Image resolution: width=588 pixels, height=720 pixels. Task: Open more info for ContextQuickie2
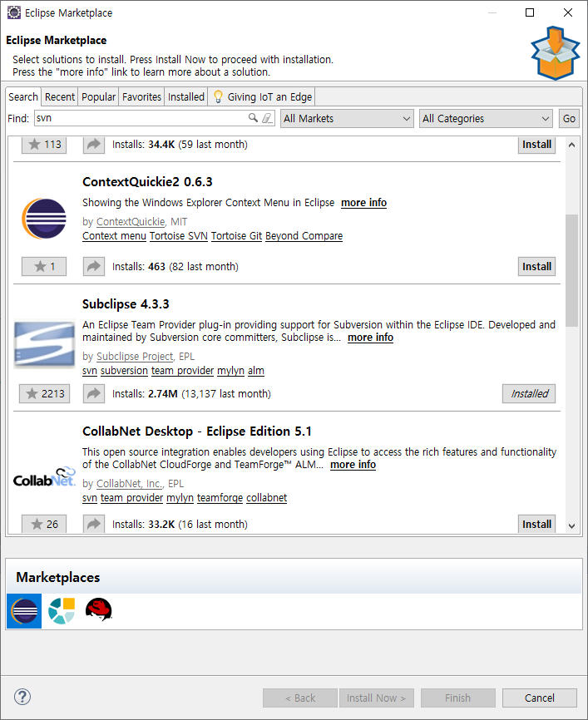(363, 203)
